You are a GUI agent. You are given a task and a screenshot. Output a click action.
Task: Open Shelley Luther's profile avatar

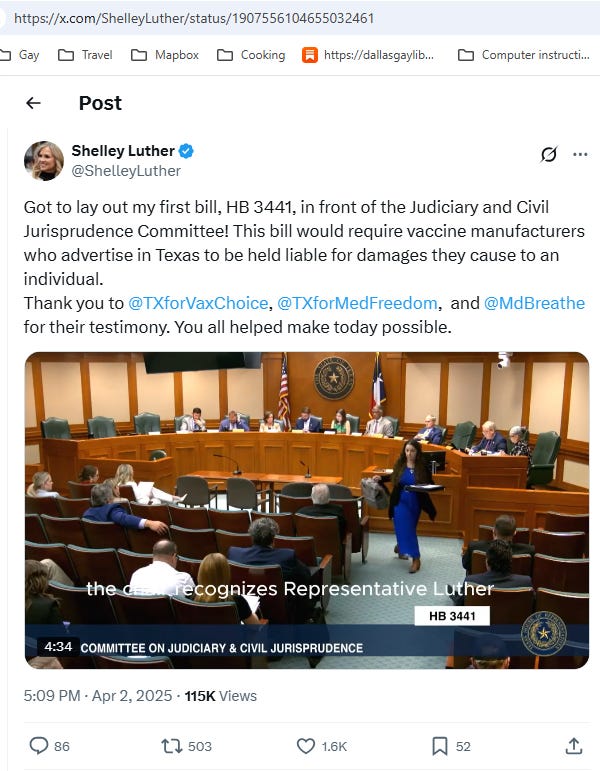[x=44, y=161]
